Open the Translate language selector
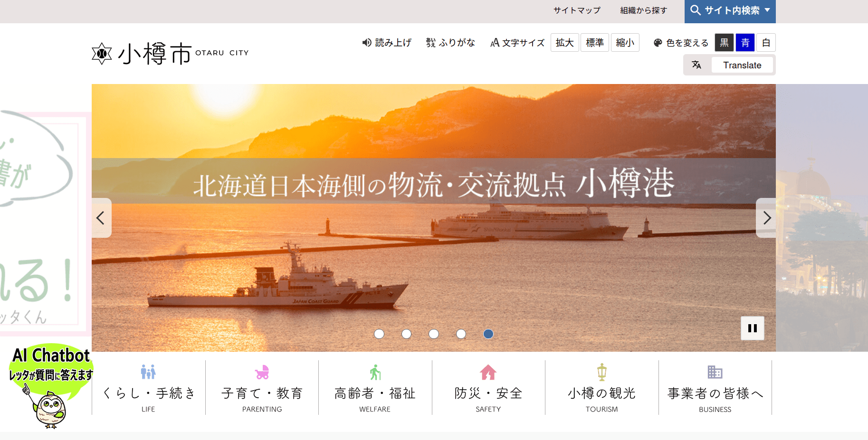The image size is (868, 440). pos(742,65)
